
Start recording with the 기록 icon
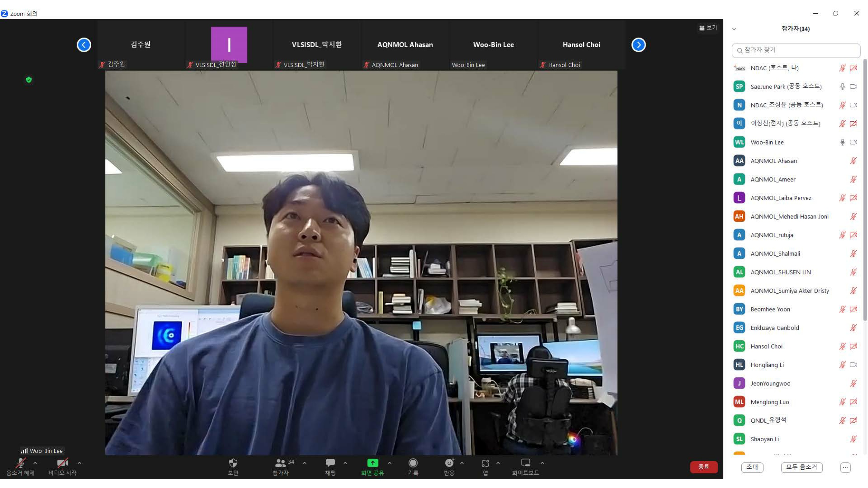[x=413, y=463]
